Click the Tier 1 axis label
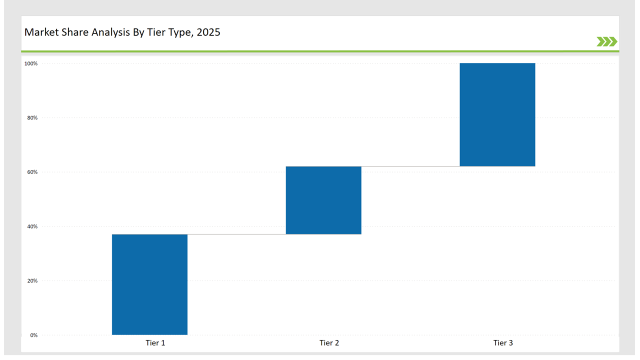Image resolution: width=640 pixels, height=360 pixels. point(156,343)
